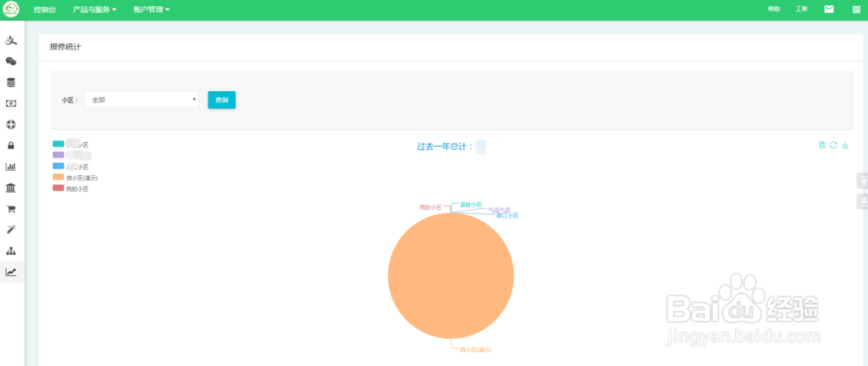Open the mail envelope icon

point(829,10)
